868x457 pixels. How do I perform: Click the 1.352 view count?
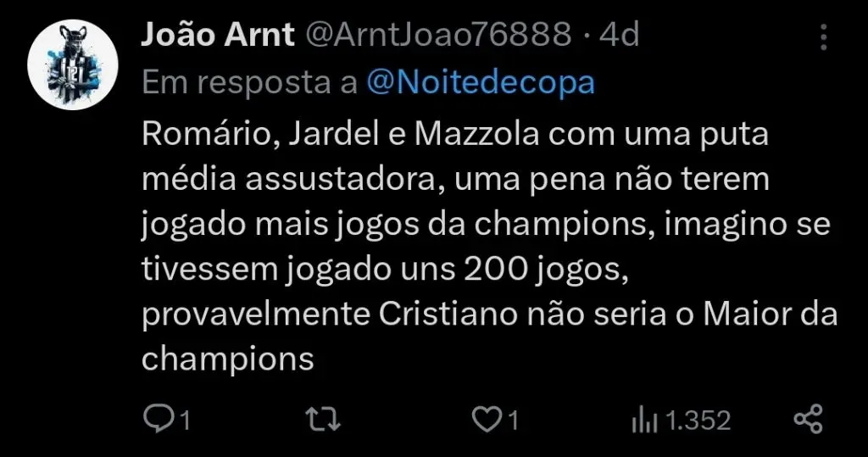pos(697,420)
